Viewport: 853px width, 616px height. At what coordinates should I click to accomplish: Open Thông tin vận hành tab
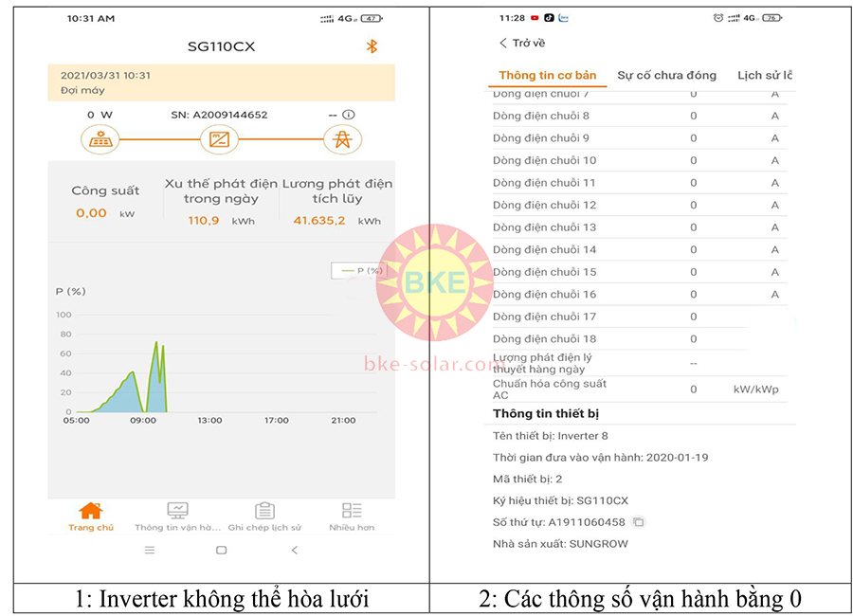177,516
